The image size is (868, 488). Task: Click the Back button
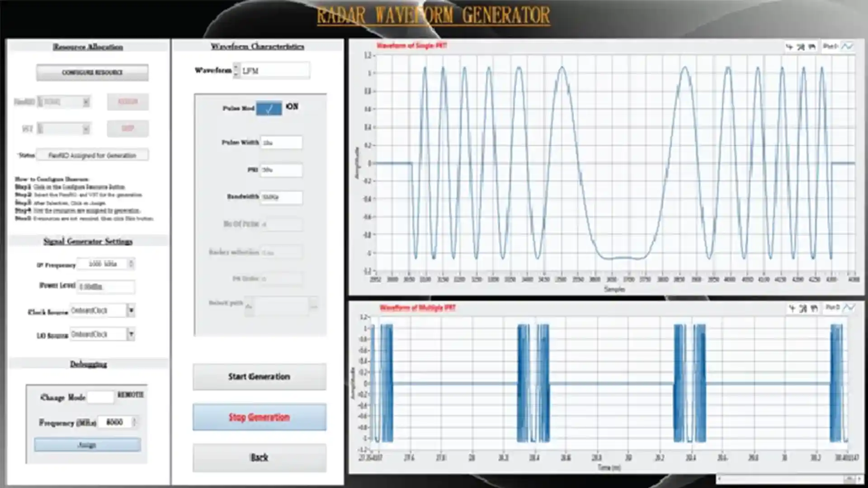click(x=259, y=458)
